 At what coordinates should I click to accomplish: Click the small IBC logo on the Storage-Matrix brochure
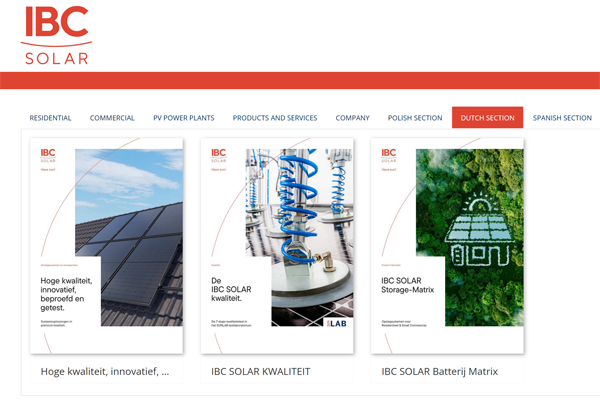point(389,155)
